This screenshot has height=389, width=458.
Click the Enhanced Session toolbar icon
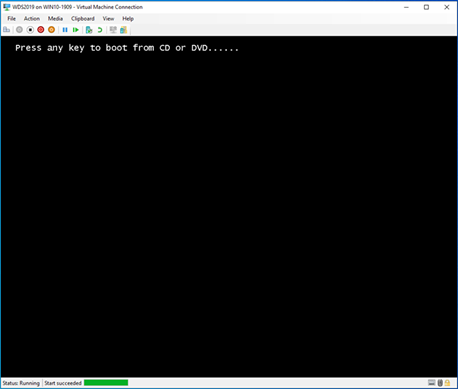point(113,30)
